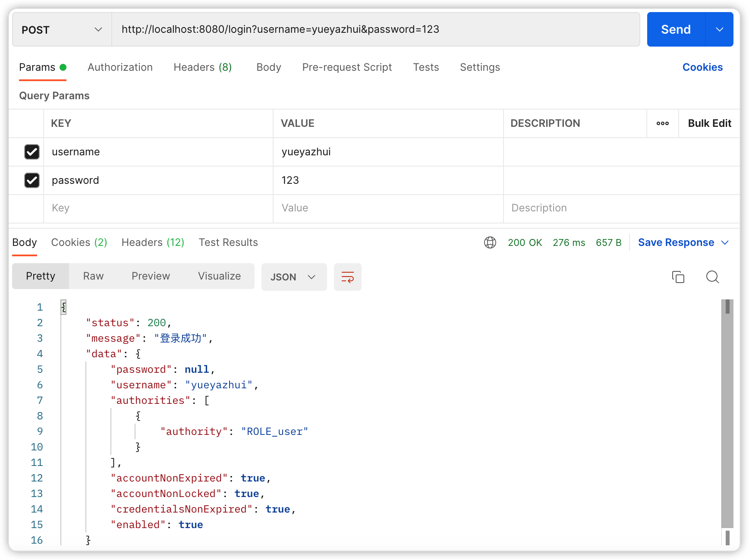Click the empty Key input field
This screenshot has width=749, height=560.
tap(158, 208)
